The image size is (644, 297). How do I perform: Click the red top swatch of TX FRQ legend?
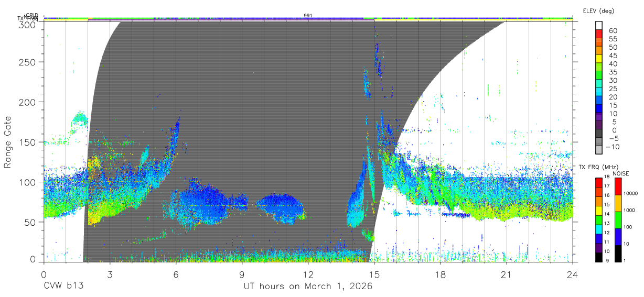pos(599,182)
